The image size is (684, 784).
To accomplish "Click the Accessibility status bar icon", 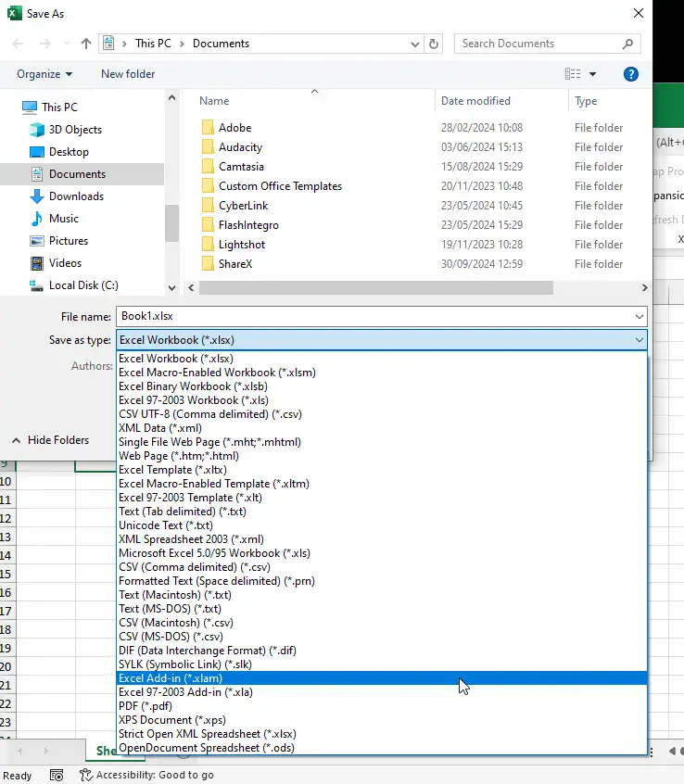I will pyautogui.click(x=86, y=775).
